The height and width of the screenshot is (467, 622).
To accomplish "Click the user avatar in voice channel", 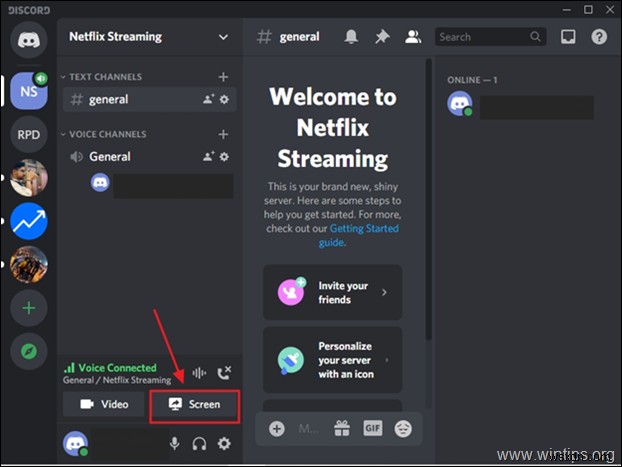I will (x=100, y=183).
